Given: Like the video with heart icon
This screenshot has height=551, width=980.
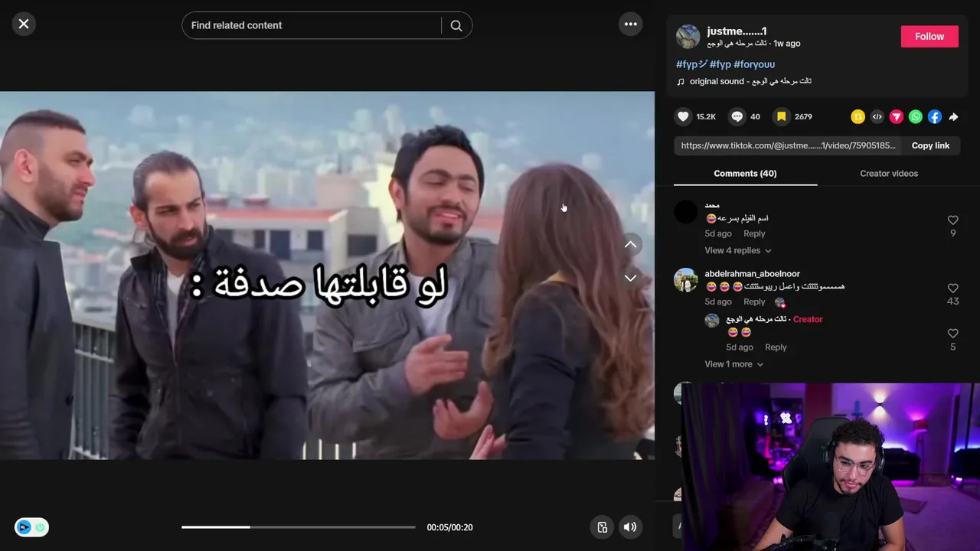Looking at the screenshot, I should pyautogui.click(x=684, y=116).
